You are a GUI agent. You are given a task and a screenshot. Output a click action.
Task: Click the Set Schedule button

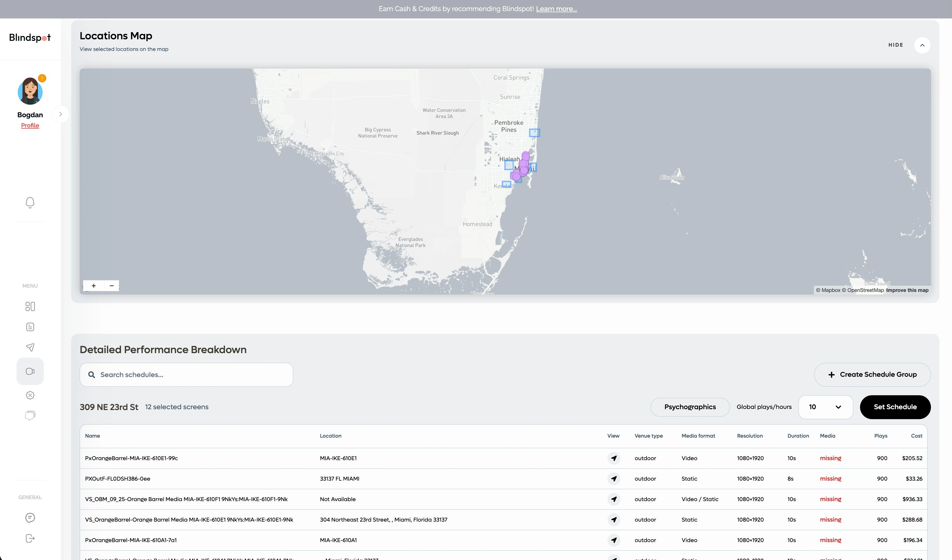click(x=895, y=407)
